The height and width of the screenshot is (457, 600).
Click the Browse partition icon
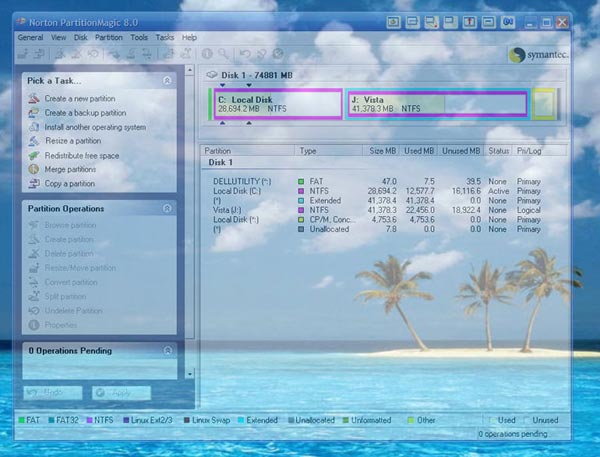pos(34,225)
